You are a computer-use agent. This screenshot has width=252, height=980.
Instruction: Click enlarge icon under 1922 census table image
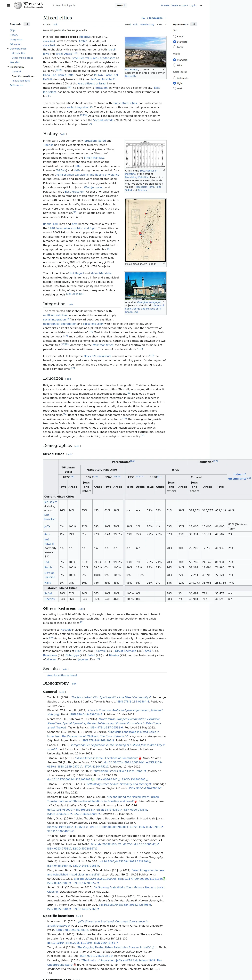[164, 170]
